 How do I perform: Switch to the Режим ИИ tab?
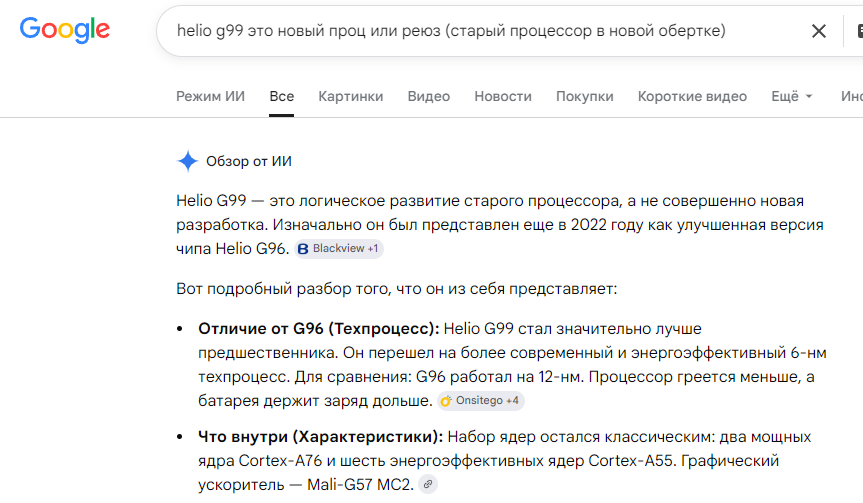(x=210, y=96)
